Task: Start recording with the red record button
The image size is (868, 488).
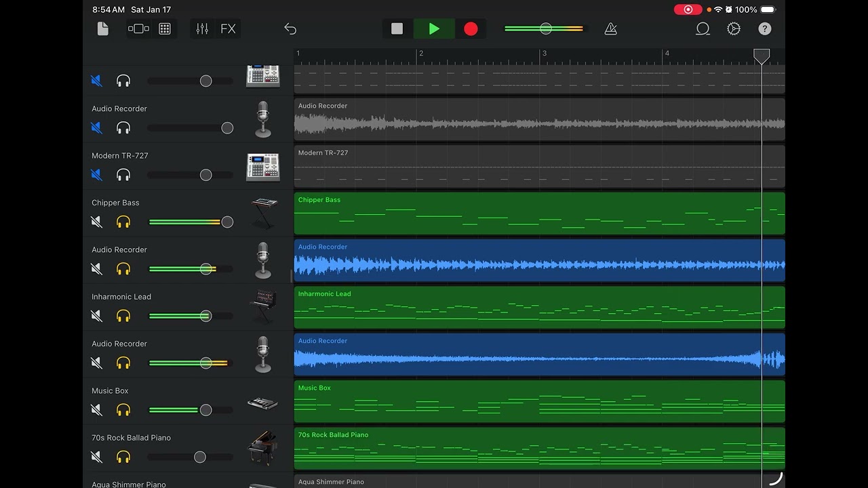Action: (471, 28)
